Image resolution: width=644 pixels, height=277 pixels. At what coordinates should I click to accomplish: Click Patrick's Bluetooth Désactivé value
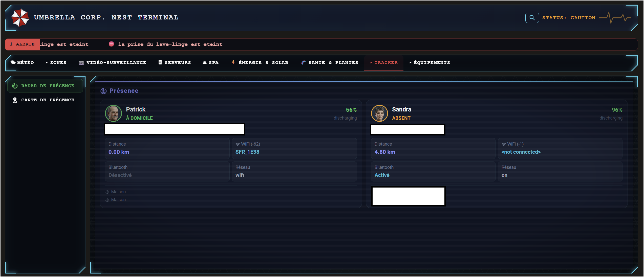coord(120,175)
